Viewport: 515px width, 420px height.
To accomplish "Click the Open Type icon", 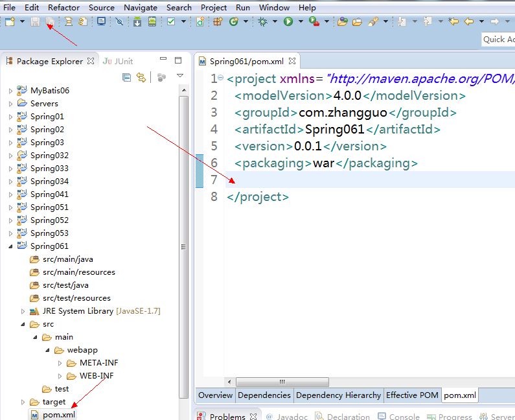I will 343,21.
